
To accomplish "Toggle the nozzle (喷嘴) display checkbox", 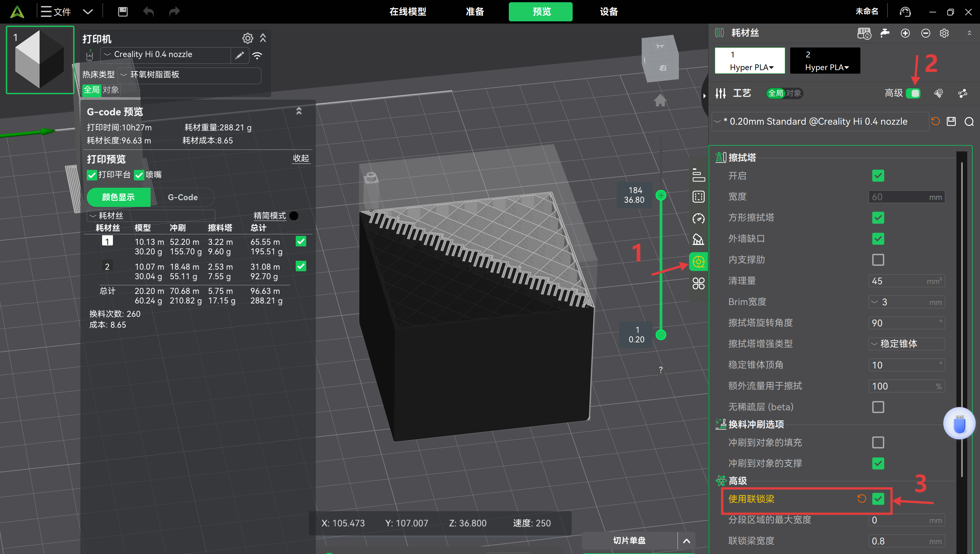I will (x=139, y=175).
